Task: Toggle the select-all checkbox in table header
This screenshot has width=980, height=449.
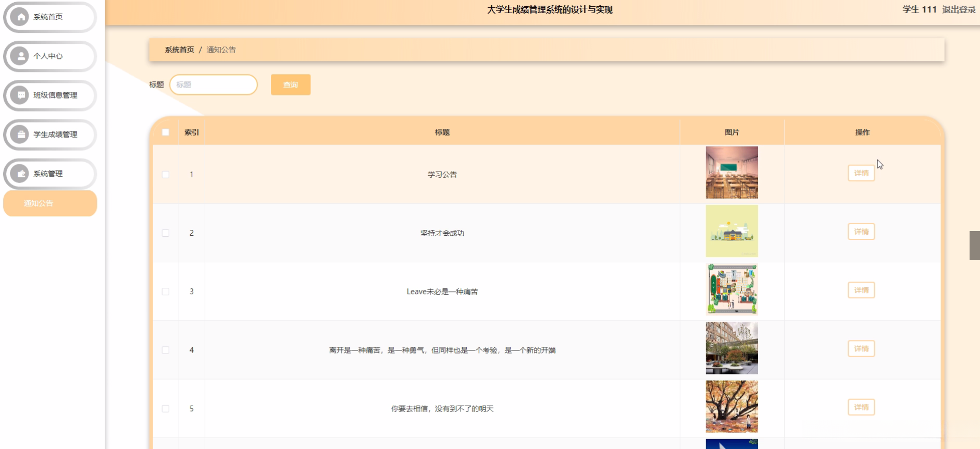Action: click(166, 132)
